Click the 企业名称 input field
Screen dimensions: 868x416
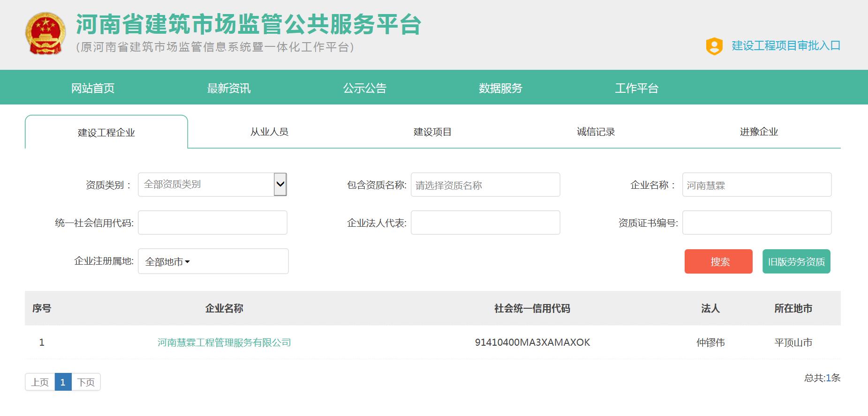point(756,185)
